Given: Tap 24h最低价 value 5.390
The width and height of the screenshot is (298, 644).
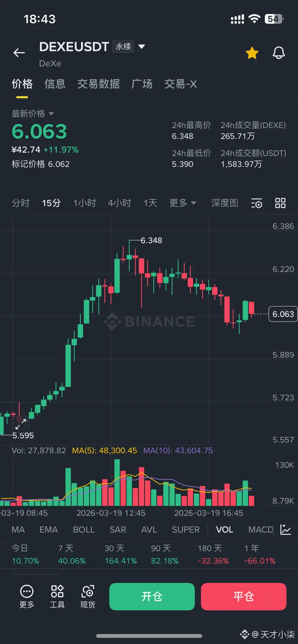Looking at the screenshot, I should click(x=182, y=164).
